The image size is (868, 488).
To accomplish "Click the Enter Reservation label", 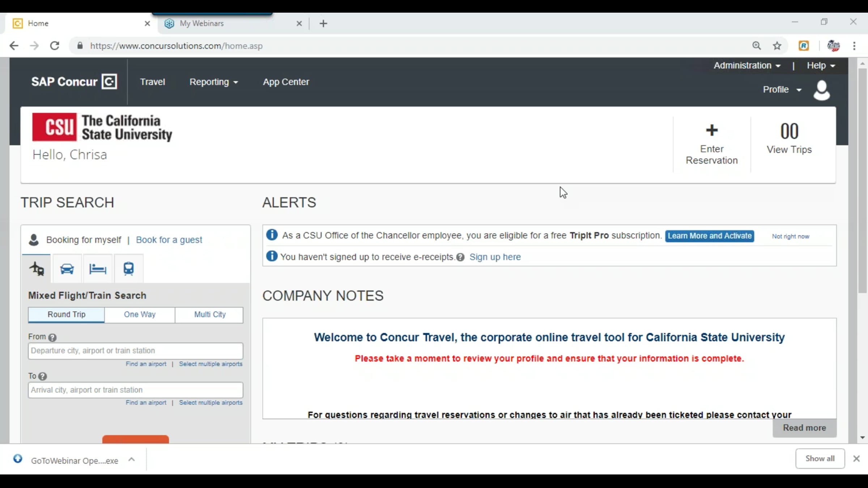I will pyautogui.click(x=712, y=155).
